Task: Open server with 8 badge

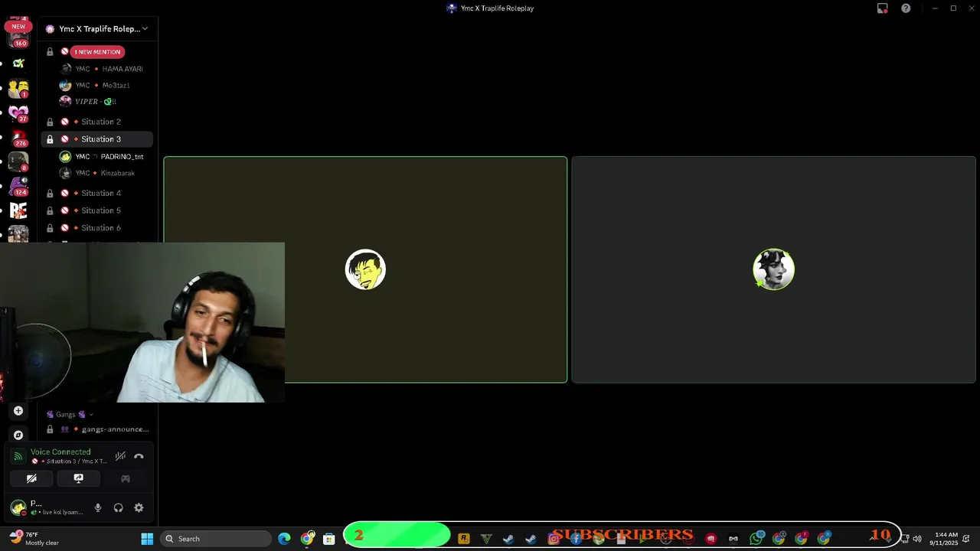Action: (x=18, y=161)
